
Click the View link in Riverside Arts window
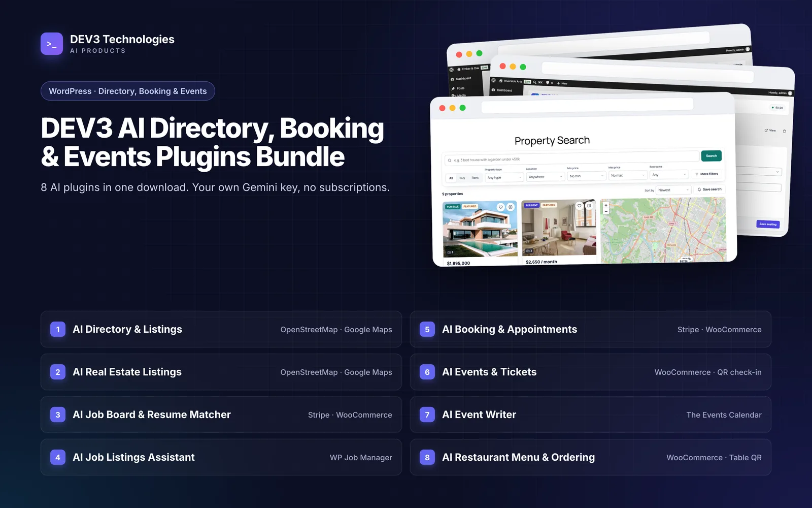pos(770,131)
